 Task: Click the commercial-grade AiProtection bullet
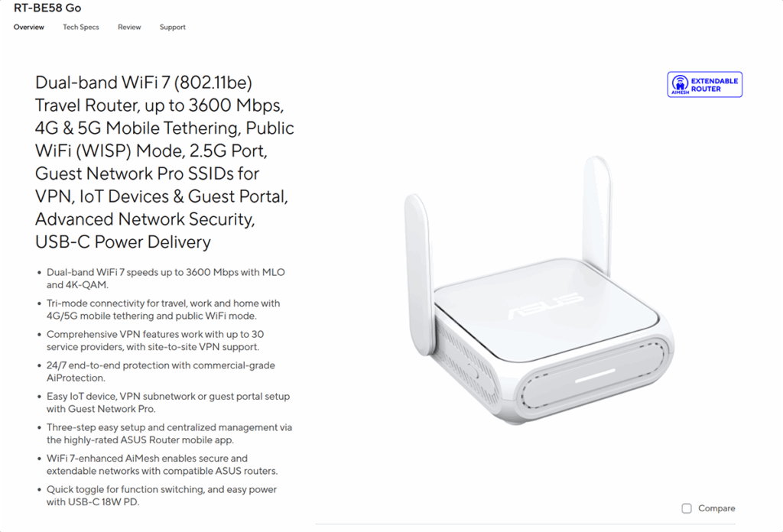click(x=161, y=371)
